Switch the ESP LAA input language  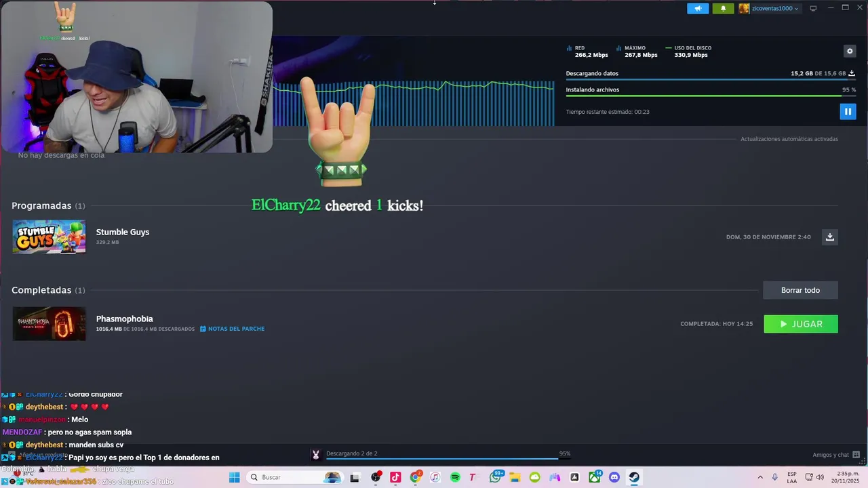point(792,477)
